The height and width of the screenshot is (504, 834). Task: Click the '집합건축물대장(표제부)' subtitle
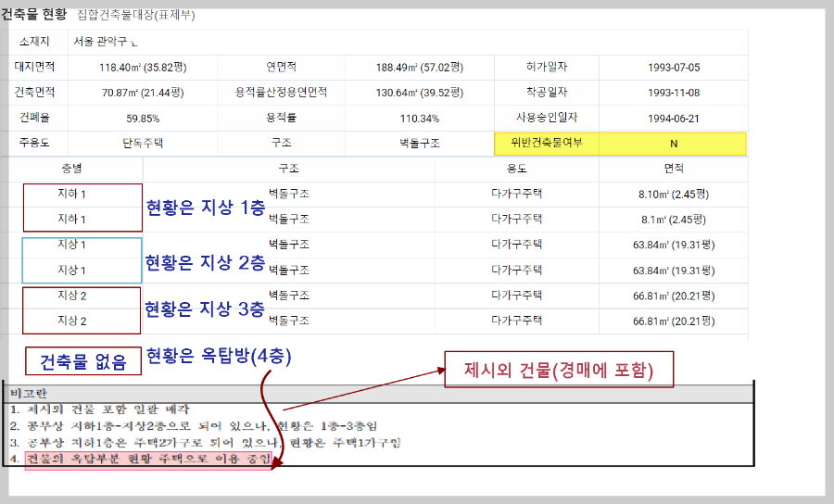(136, 15)
